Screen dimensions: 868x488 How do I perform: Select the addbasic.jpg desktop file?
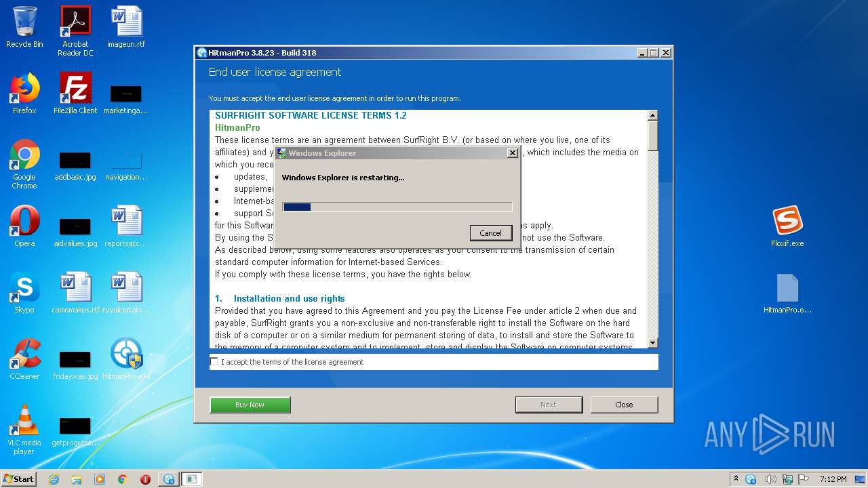point(75,165)
